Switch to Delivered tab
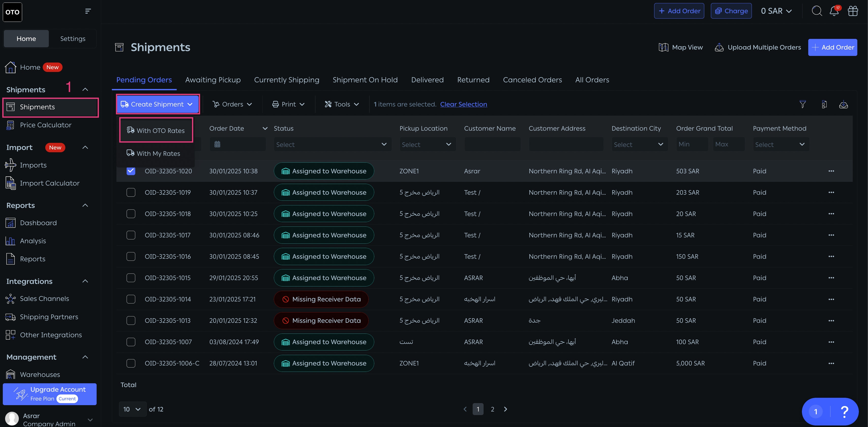The width and height of the screenshot is (868, 427). [427, 80]
